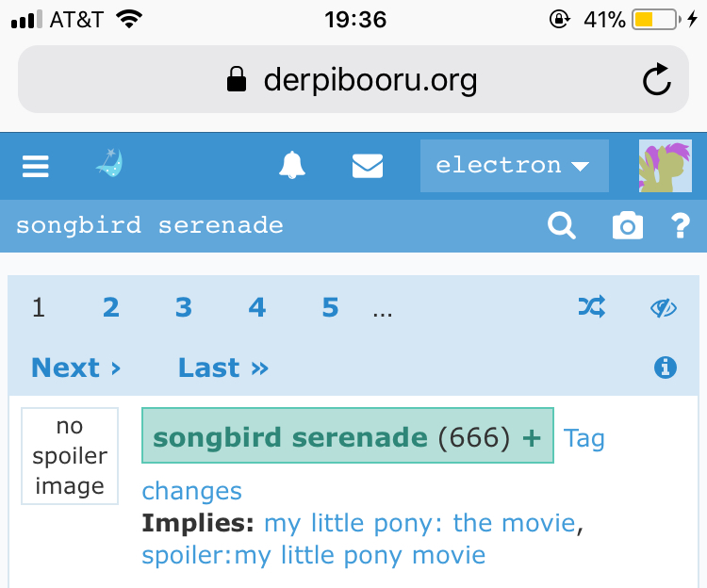This screenshot has width=707, height=588.
Task: Jump to the Last page
Action: tap(223, 367)
